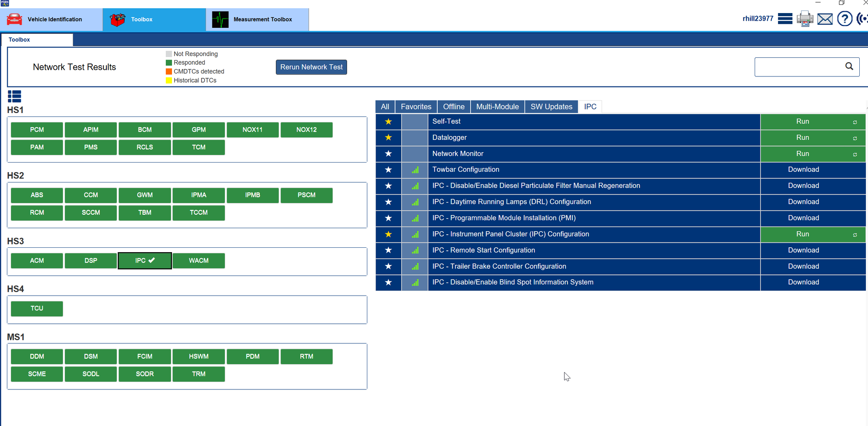Image resolution: width=868 pixels, height=426 pixels.
Task: Click the grid view icon above HS1
Action: coord(14,96)
